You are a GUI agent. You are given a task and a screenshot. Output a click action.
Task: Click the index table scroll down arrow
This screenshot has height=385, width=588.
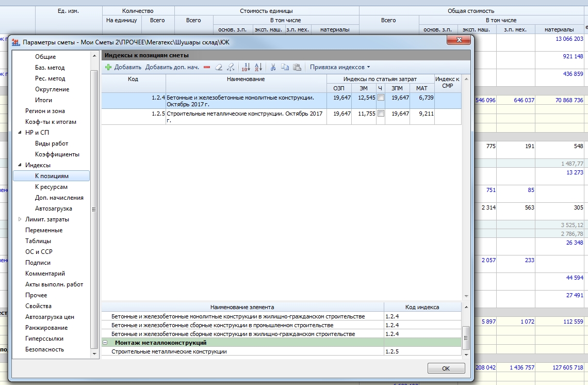click(466, 296)
